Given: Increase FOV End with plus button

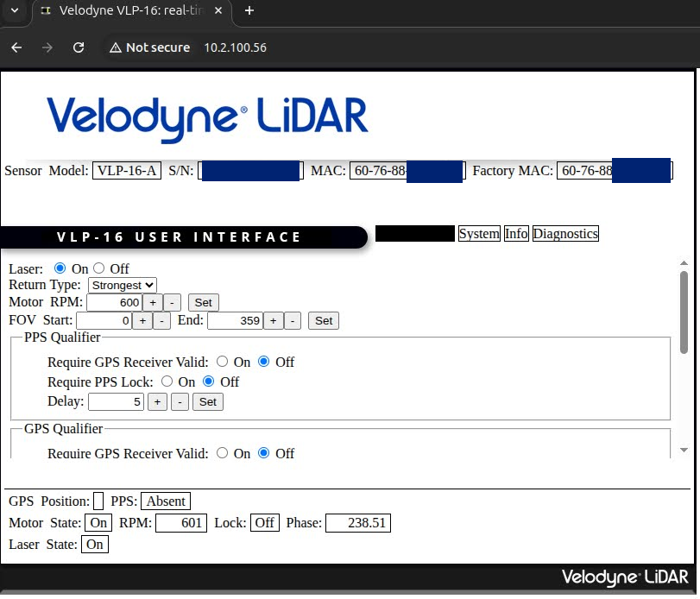Looking at the screenshot, I should 274,320.
